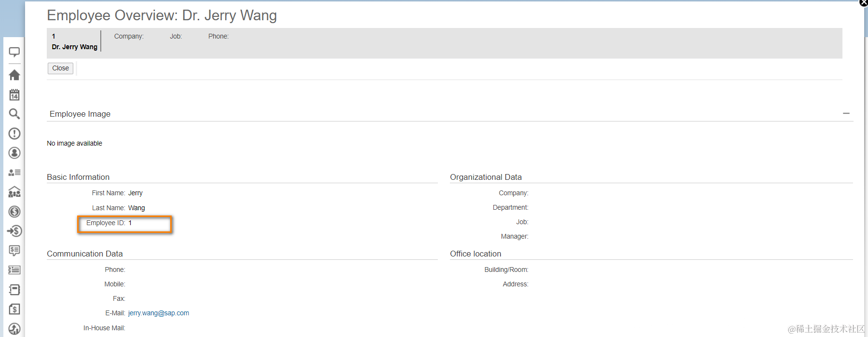Open the dollar document icon in sidebar
This screenshot has width=868, height=337.
tap(14, 309)
